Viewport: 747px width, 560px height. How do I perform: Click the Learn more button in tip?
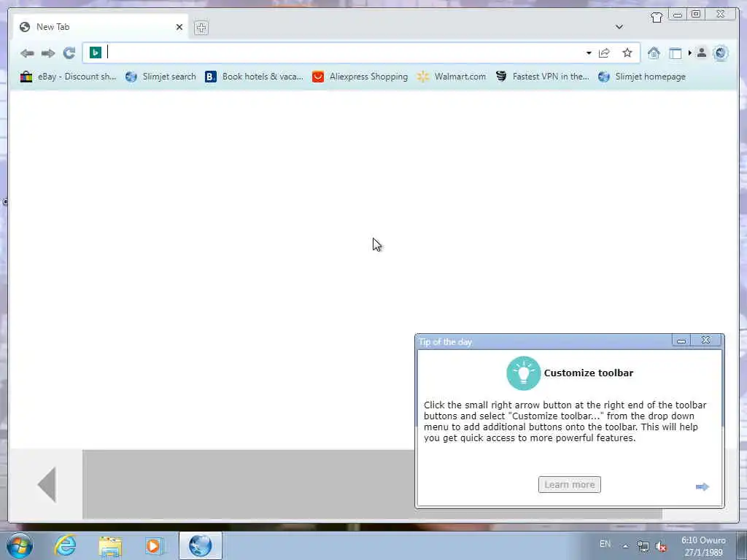[569, 485]
